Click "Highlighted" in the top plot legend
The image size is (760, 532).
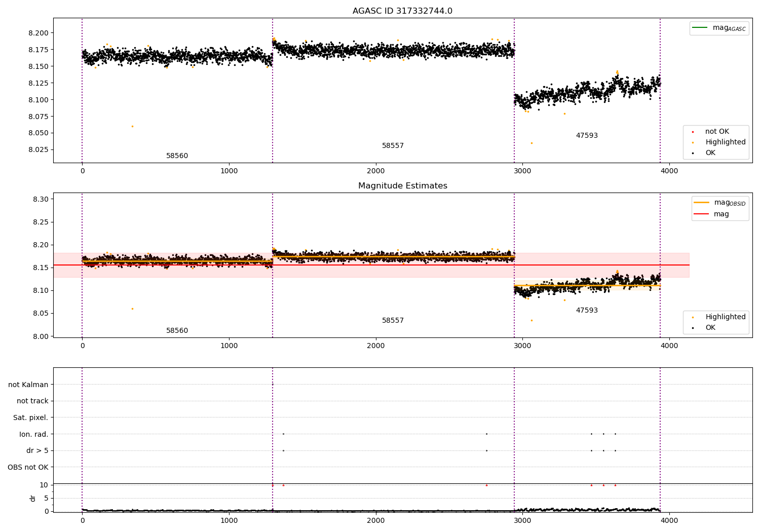tap(726, 142)
